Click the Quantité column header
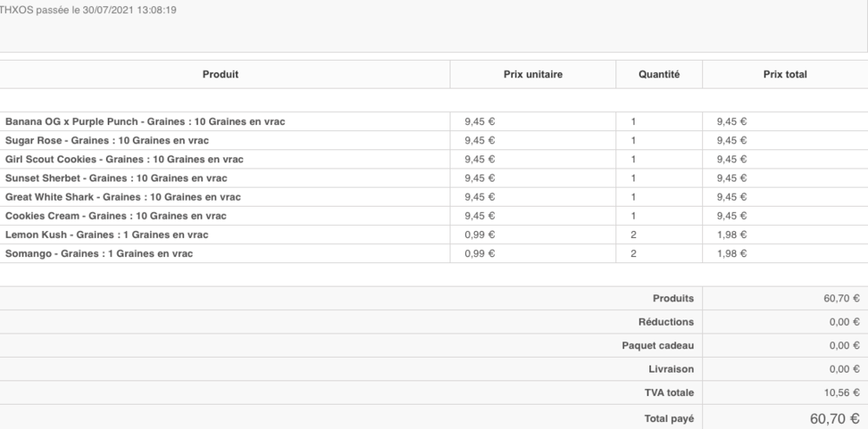 pyautogui.click(x=659, y=74)
